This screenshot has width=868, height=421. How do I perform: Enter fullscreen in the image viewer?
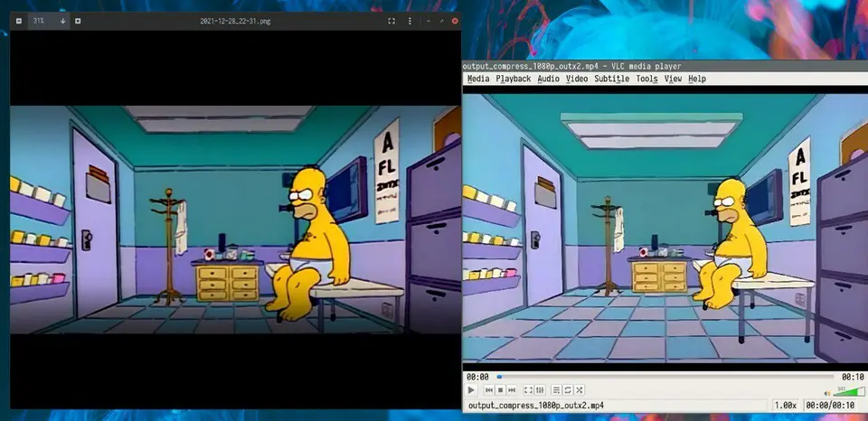coord(392,21)
